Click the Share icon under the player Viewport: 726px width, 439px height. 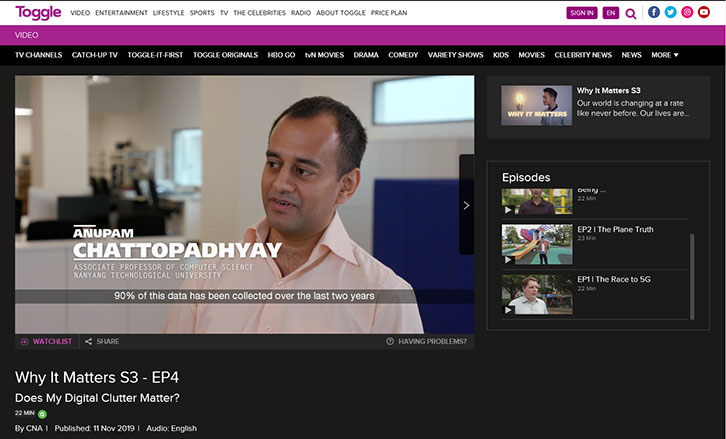88,342
